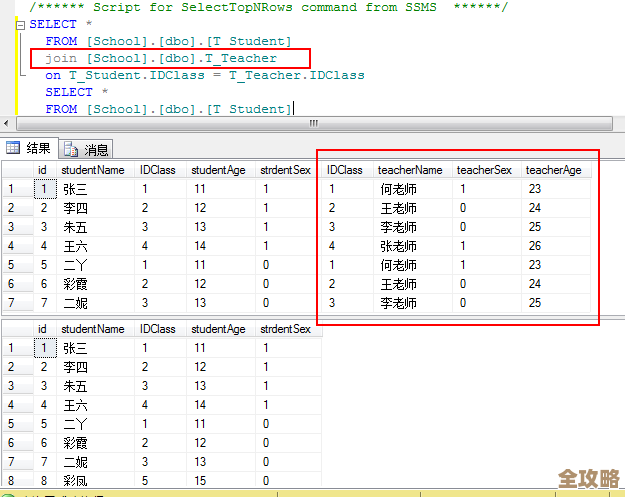Select the teacherName column header
This screenshot has width=625, height=497.
pyautogui.click(x=410, y=170)
